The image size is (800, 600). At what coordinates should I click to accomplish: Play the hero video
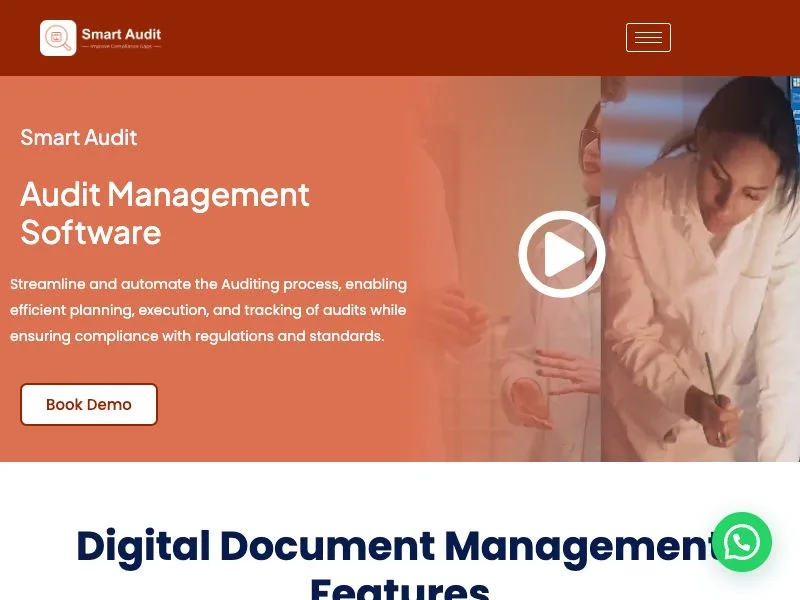coord(562,254)
